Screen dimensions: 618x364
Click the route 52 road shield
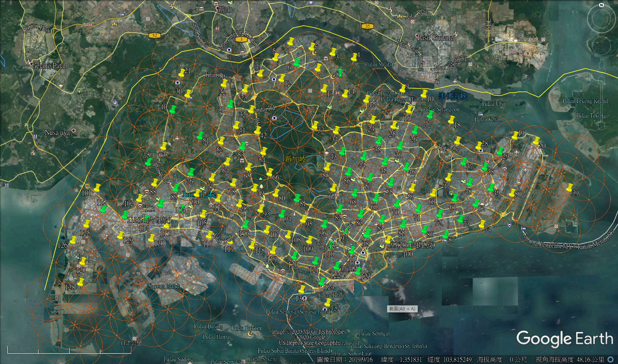click(x=154, y=36)
